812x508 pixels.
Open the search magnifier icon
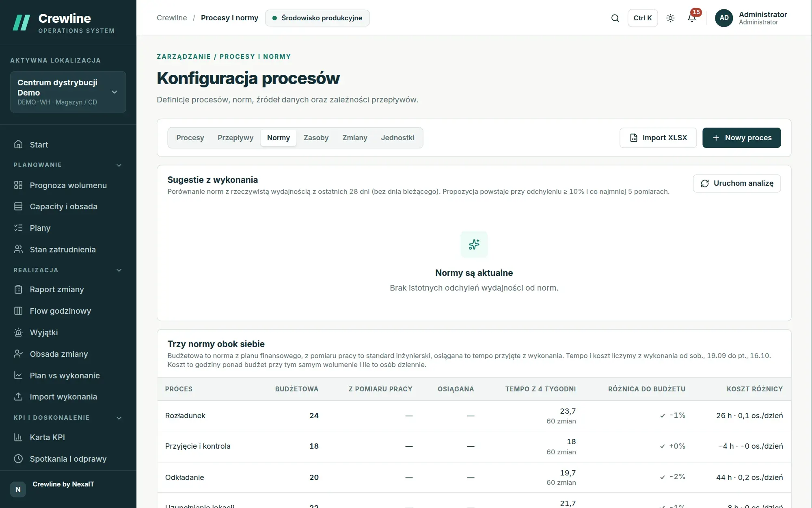coord(615,18)
